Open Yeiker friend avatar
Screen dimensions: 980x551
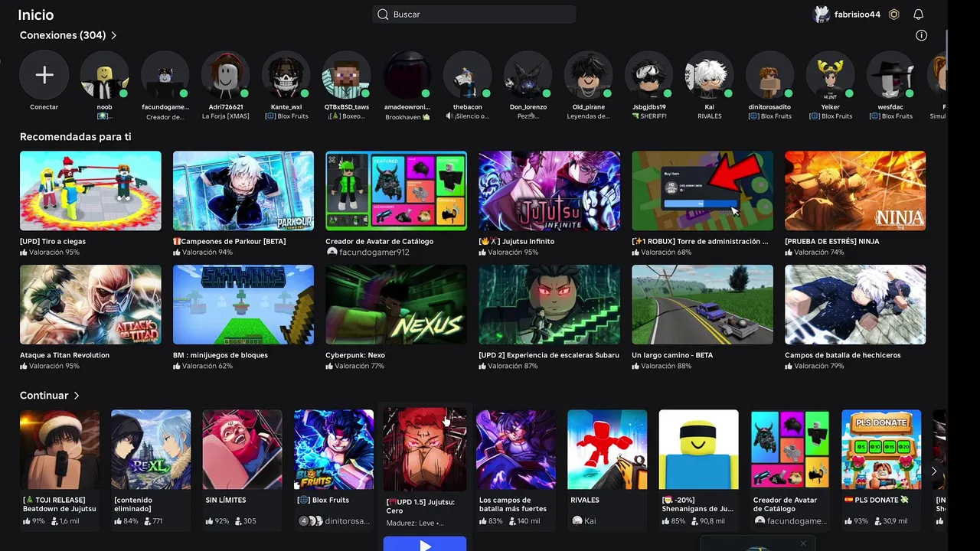(831, 75)
